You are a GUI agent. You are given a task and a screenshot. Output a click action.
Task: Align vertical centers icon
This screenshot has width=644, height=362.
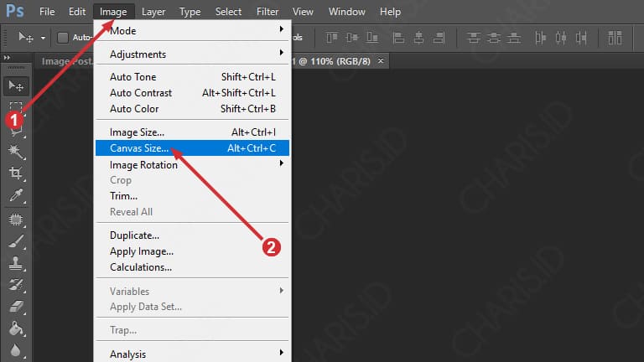click(352, 38)
